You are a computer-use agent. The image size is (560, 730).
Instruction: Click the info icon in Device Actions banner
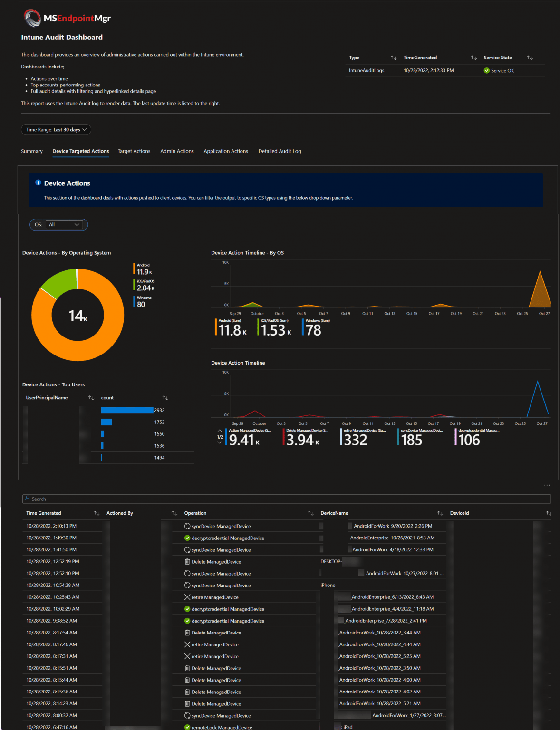(x=38, y=183)
